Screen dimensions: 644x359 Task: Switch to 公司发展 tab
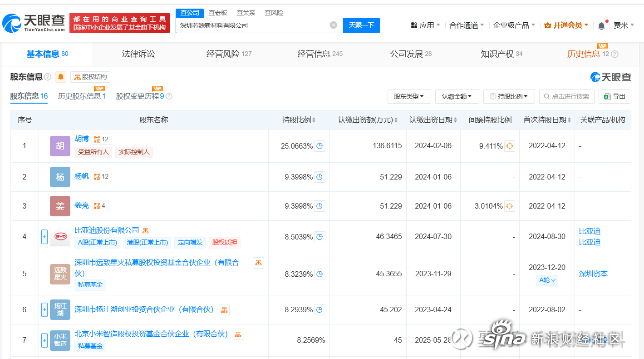tap(411, 54)
